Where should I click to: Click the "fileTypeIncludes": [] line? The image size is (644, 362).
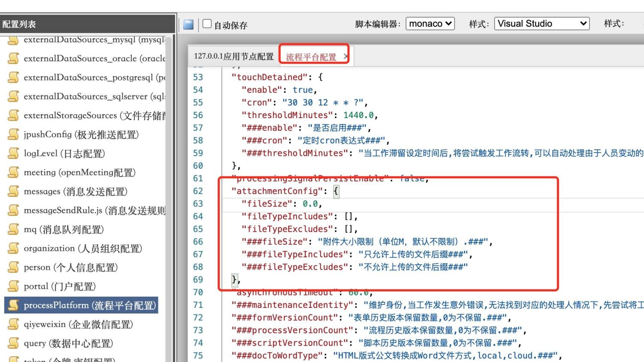pyautogui.click(x=300, y=216)
